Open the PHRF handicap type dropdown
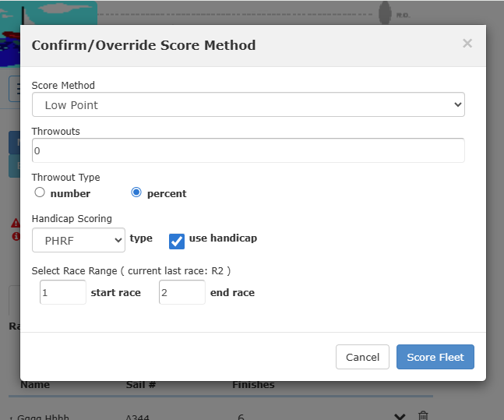 (x=79, y=240)
